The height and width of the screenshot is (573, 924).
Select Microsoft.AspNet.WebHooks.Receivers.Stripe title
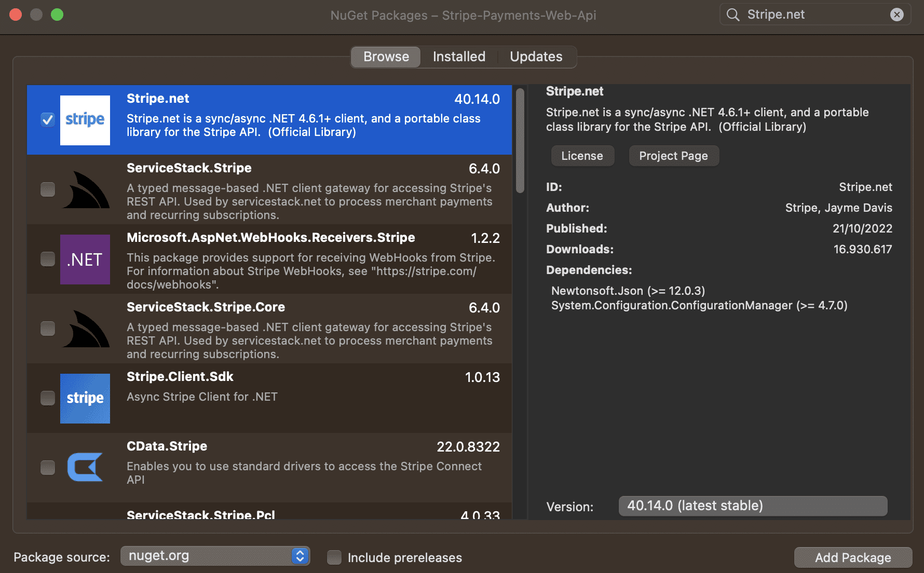click(271, 238)
